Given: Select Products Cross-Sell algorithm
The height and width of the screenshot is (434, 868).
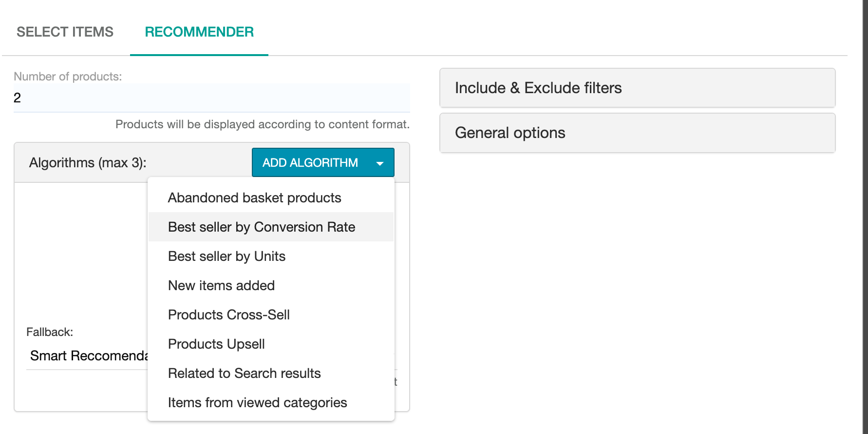Looking at the screenshot, I should (228, 315).
